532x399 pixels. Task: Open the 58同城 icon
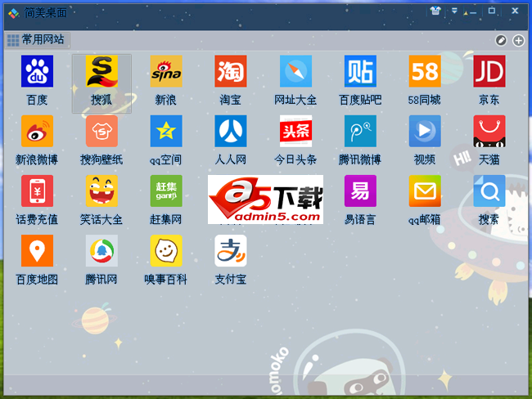[425, 71]
